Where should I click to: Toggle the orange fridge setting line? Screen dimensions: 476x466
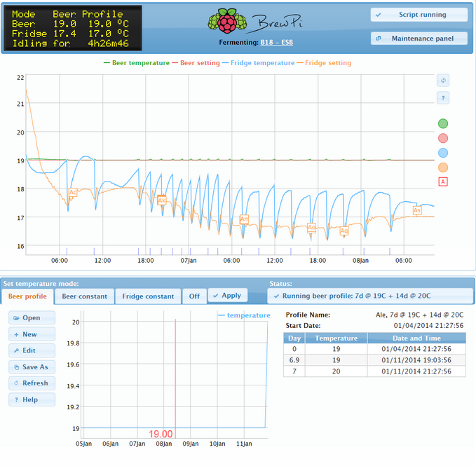pyautogui.click(x=442, y=167)
